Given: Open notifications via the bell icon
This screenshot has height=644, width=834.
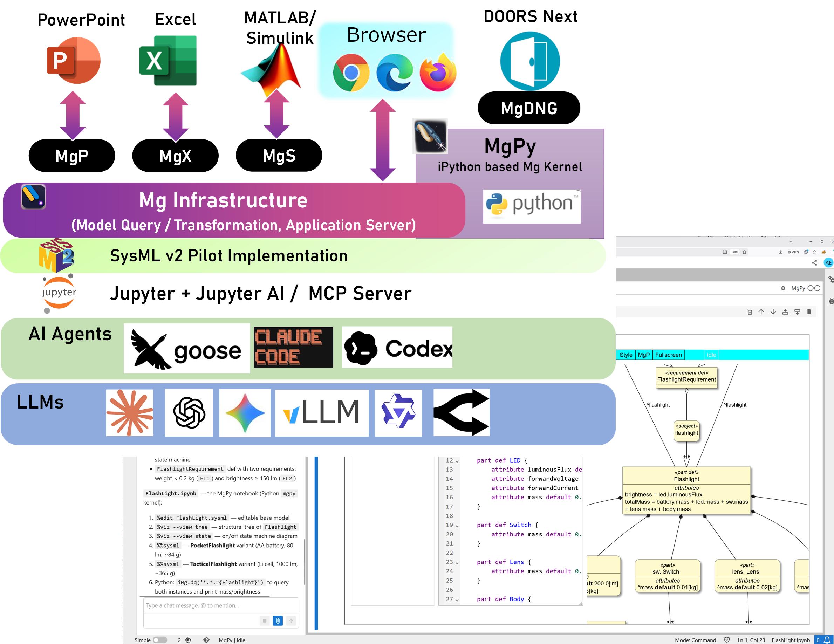Looking at the screenshot, I should point(827,640).
